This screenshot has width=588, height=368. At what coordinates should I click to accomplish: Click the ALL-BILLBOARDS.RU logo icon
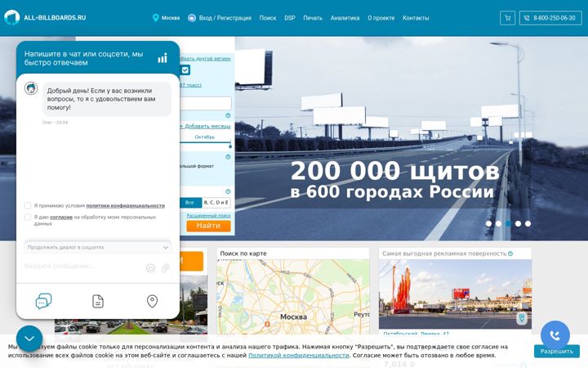pyautogui.click(x=11, y=17)
